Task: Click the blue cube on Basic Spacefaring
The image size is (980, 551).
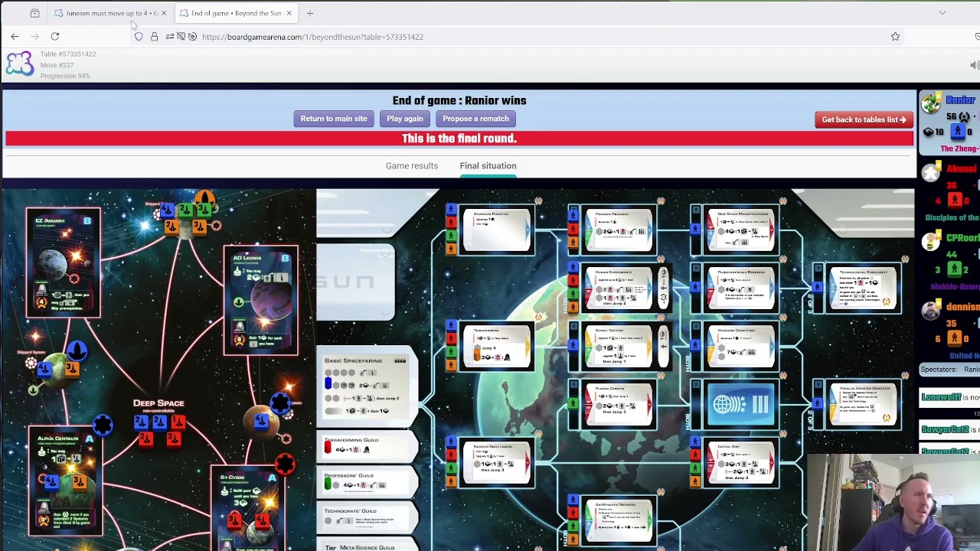Action: (x=328, y=383)
